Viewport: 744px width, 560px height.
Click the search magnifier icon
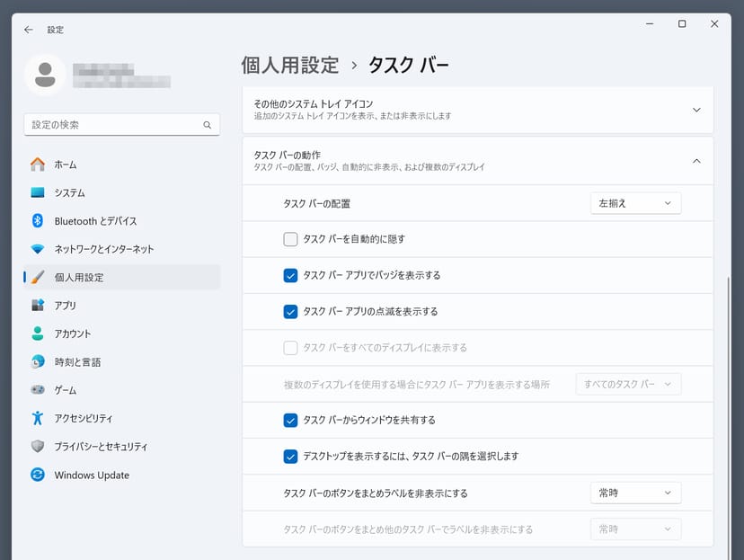coord(207,125)
